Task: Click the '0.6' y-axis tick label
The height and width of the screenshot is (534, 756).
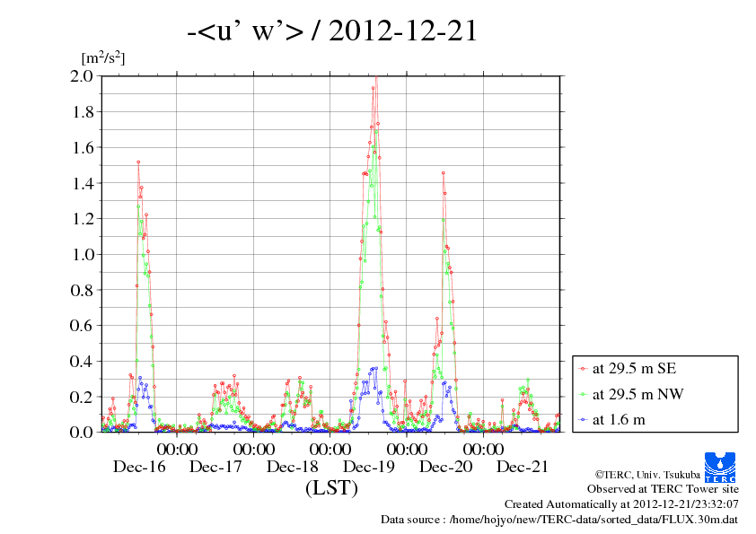Action: [x=82, y=325]
